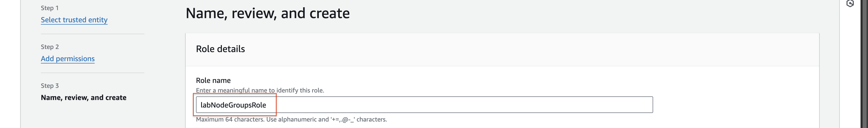868x128 pixels.
Task: Click the Role name field label
Action: point(213,80)
